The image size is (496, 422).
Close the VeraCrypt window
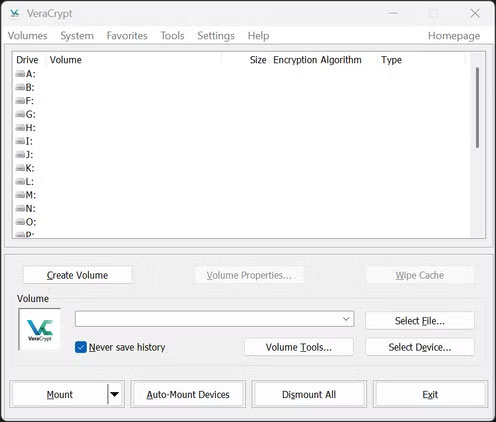[475, 13]
